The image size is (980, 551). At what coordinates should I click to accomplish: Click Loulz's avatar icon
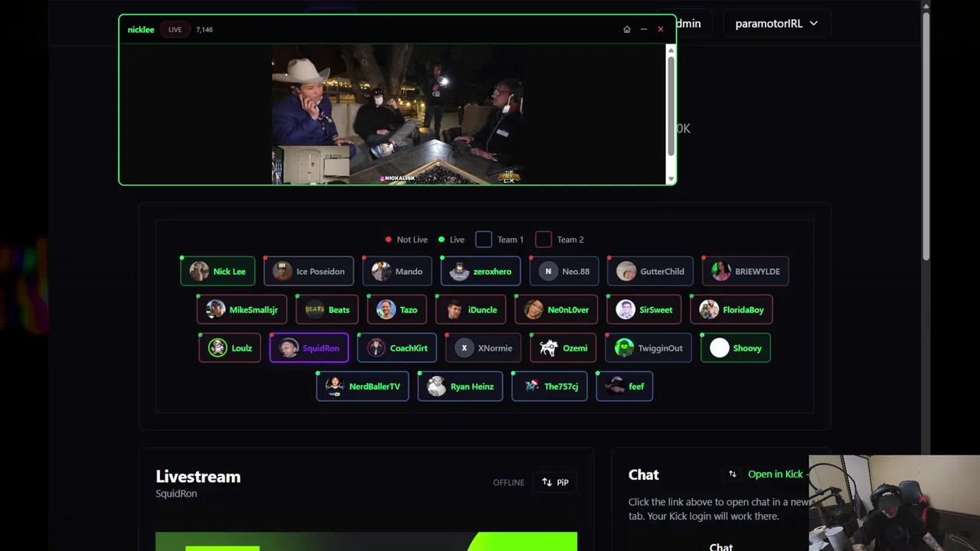217,348
